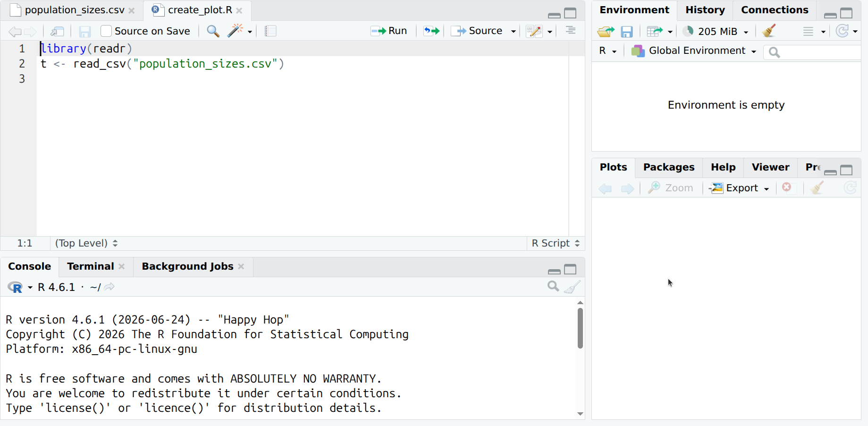Click the save workspace disk icon in Environment
This screenshot has width=868, height=426.
[626, 32]
